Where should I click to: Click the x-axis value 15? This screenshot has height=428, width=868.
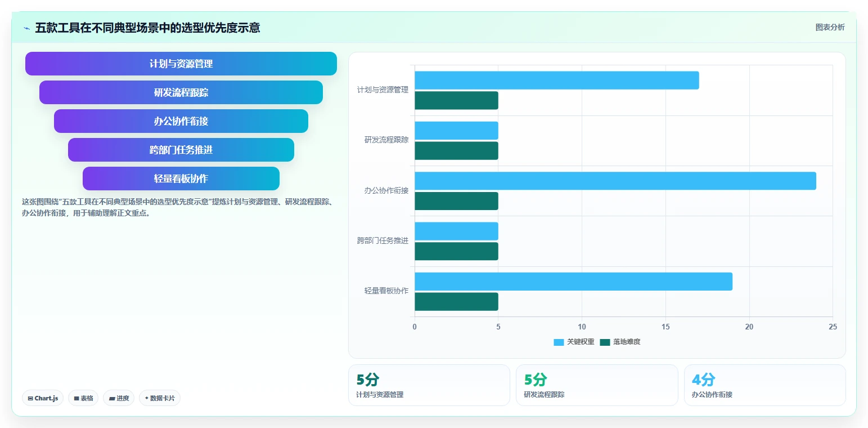click(x=665, y=327)
